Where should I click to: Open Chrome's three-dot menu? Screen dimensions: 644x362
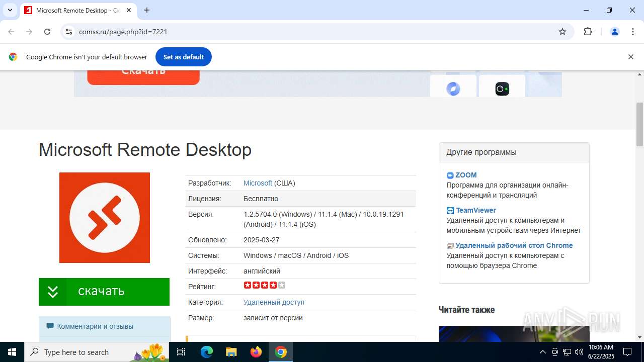point(633,32)
